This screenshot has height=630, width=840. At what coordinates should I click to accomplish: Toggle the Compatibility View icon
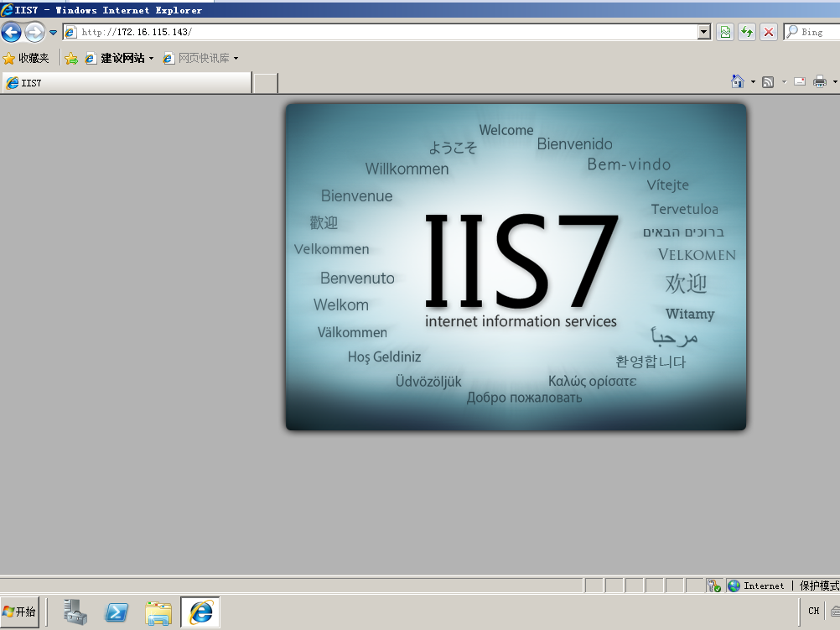[x=725, y=32]
